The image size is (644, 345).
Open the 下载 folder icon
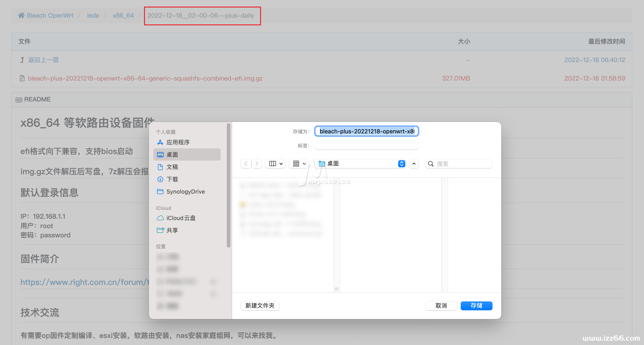[160, 179]
